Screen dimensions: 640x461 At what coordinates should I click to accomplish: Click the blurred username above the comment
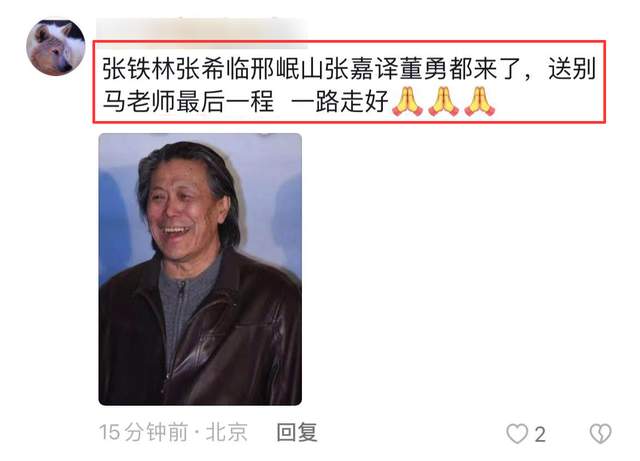(202, 28)
